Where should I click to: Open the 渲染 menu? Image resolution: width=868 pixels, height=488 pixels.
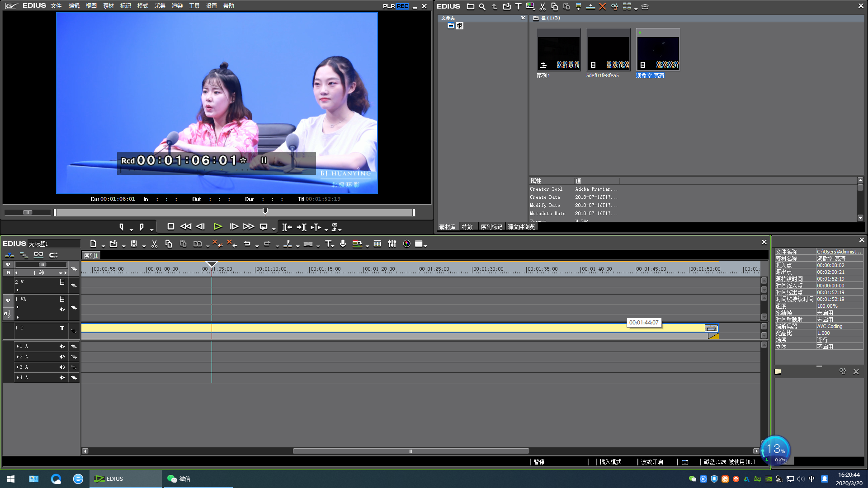177,6
